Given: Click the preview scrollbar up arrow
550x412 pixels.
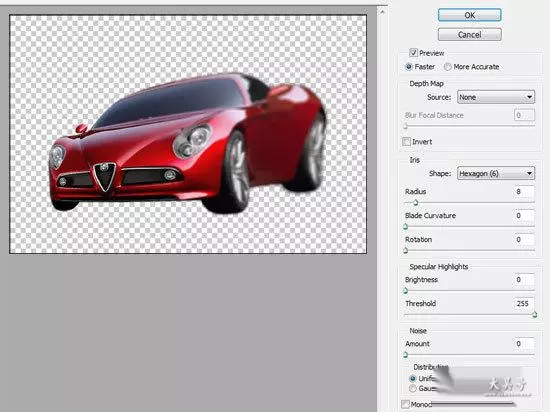Looking at the screenshot, I should pos(382,12).
